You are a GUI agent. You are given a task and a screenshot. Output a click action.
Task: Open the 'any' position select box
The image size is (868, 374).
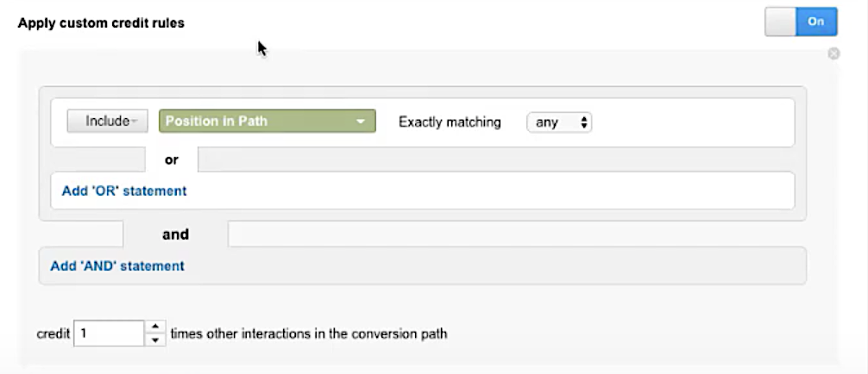(x=559, y=122)
